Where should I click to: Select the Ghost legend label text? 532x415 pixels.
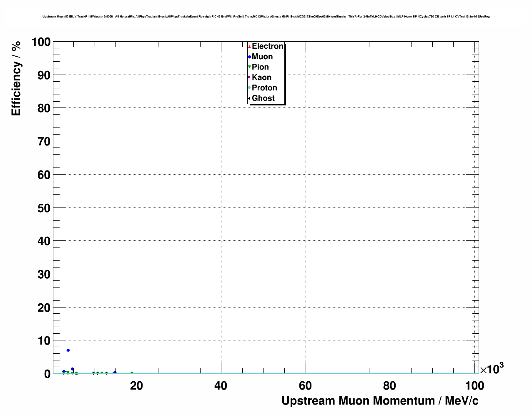tap(263, 98)
